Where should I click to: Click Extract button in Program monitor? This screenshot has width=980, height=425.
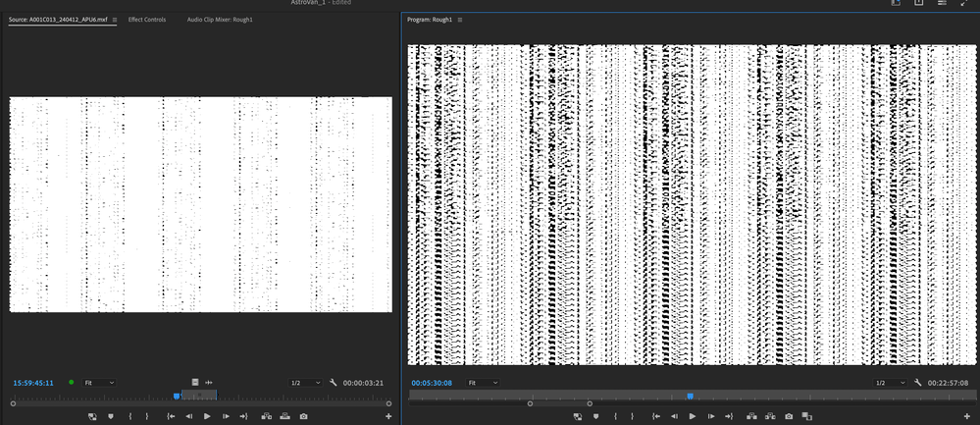click(x=770, y=416)
